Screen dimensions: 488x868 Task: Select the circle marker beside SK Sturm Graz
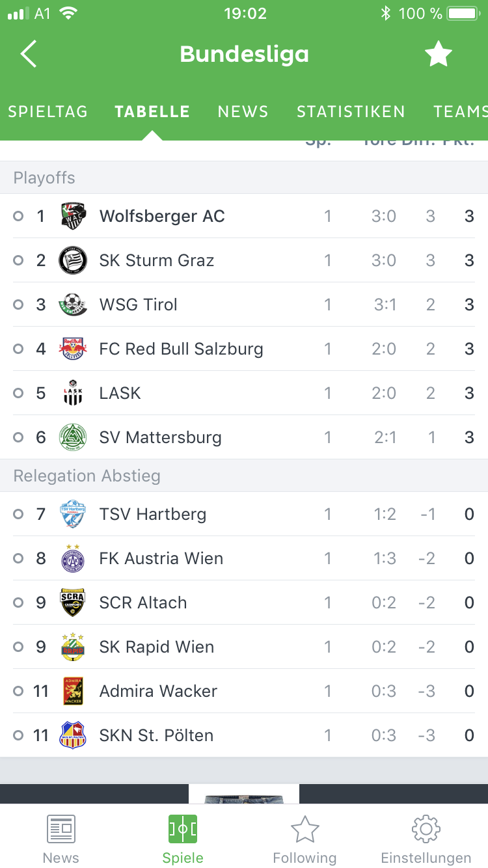(x=18, y=260)
